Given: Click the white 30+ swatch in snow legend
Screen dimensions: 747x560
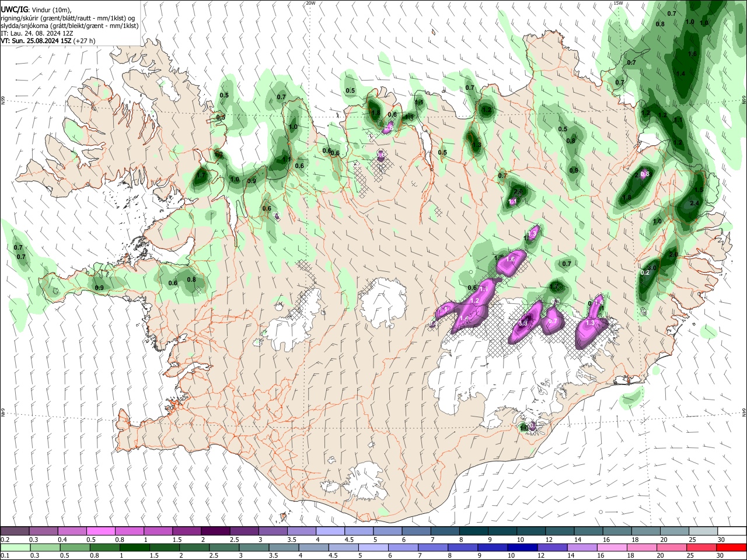Looking at the screenshot, I should (731, 531).
